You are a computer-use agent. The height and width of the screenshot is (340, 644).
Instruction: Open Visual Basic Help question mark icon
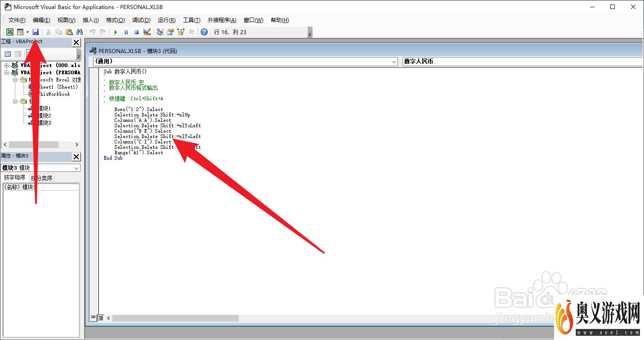click(x=204, y=32)
